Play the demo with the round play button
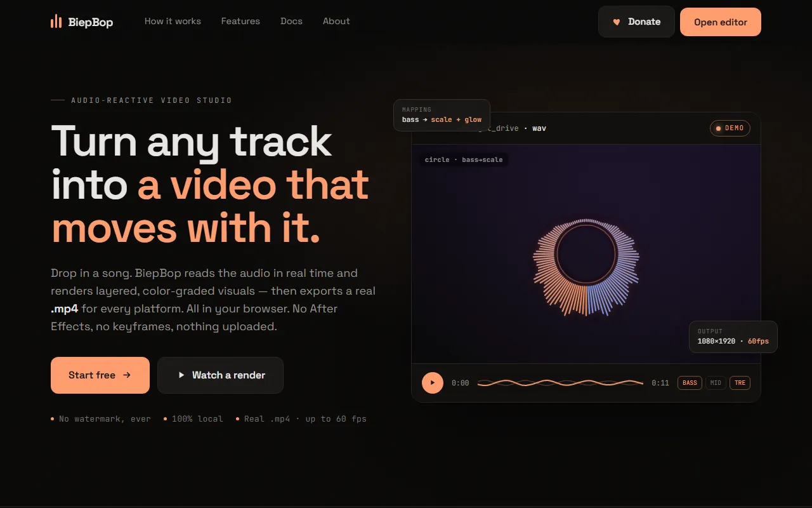The width and height of the screenshot is (812, 508). (x=433, y=383)
